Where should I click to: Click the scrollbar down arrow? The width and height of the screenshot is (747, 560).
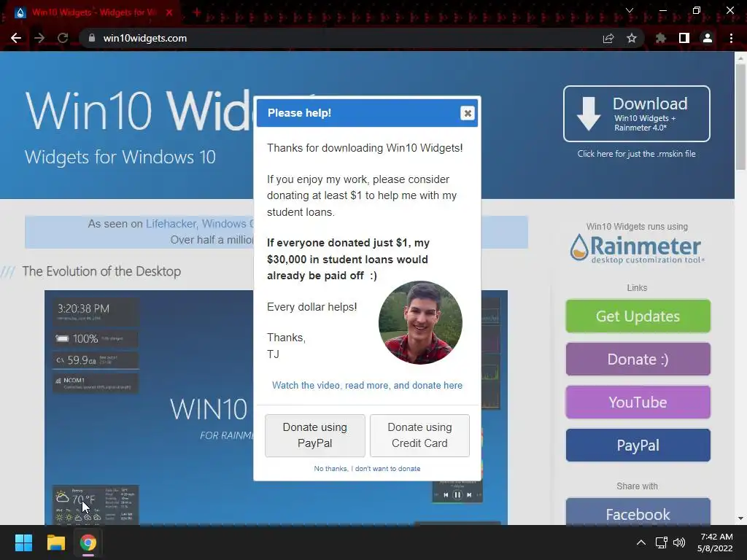pos(740,518)
